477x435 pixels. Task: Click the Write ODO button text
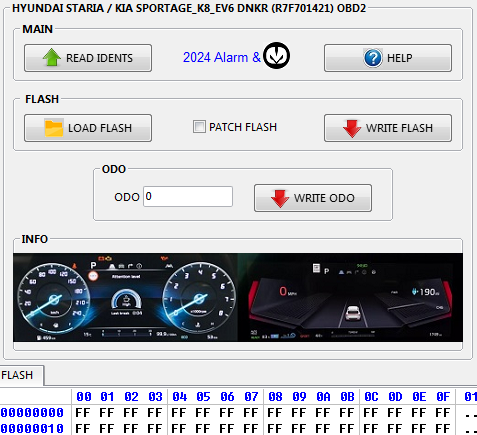pyautogui.click(x=324, y=198)
